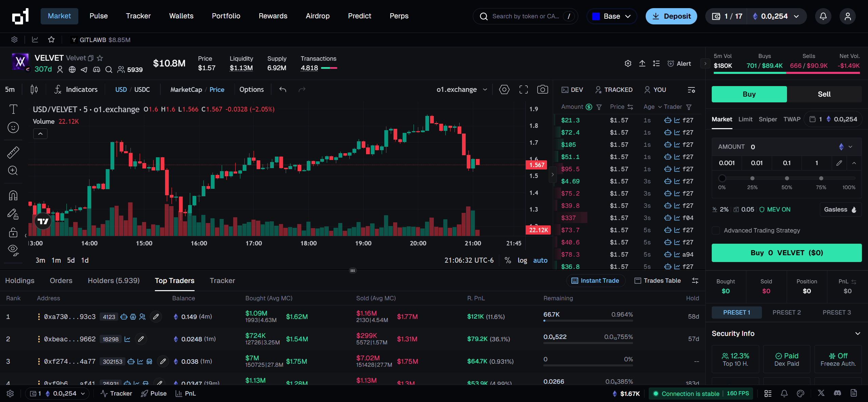Click the share upload icon near Alert
Viewport: 868px width, 402px height.
(642, 63)
